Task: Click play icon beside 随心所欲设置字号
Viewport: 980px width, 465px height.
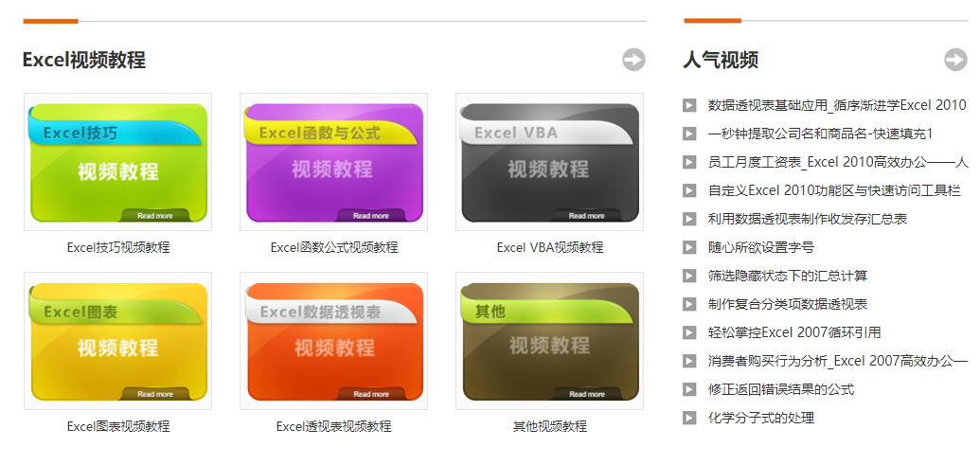Action: pos(689,247)
